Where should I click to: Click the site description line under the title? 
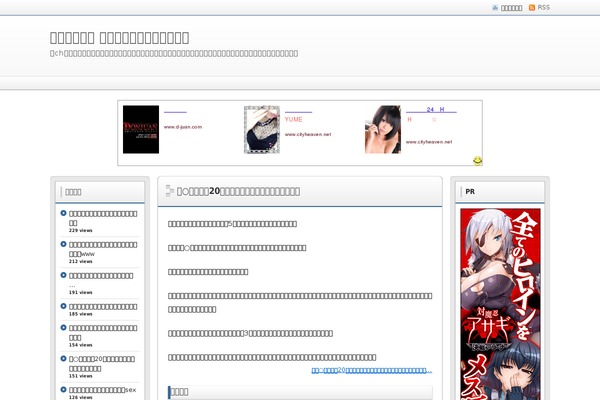click(174, 54)
